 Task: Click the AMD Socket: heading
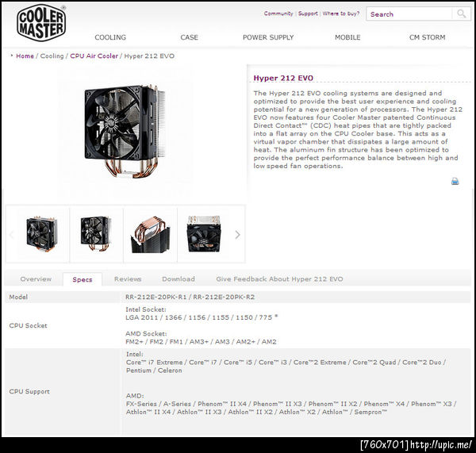pyautogui.click(x=146, y=333)
